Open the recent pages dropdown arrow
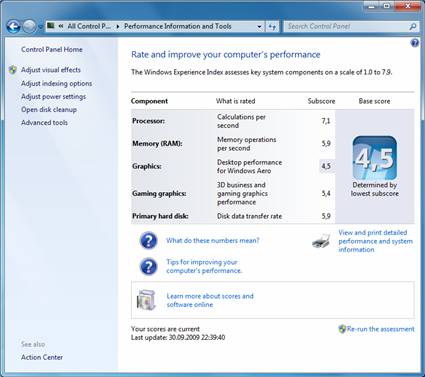 (40, 27)
